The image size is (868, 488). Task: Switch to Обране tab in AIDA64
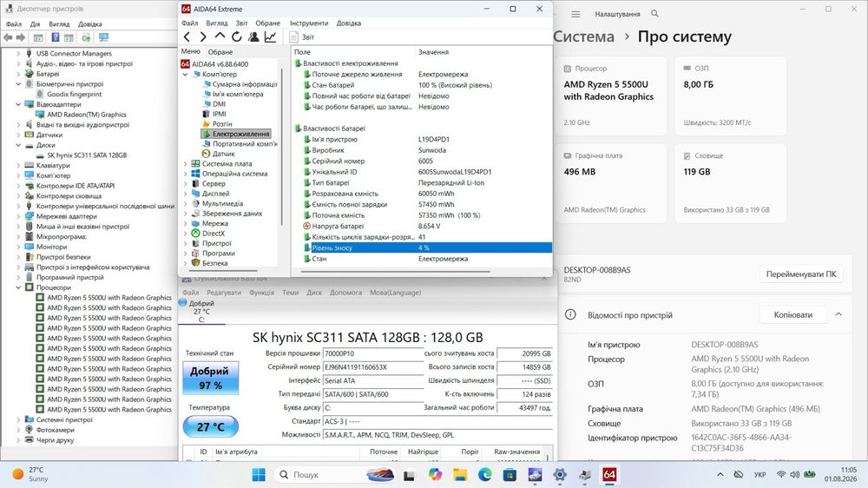pyautogui.click(x=220, y=52)
